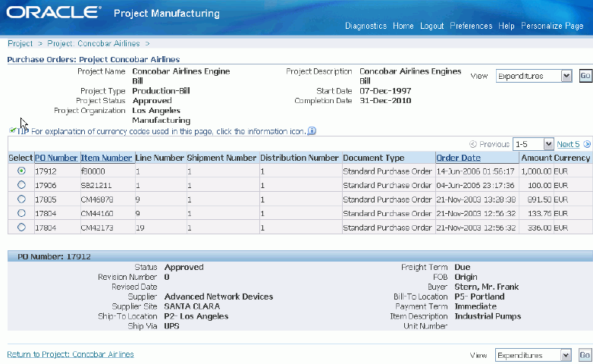Select the radio button for PO 17906
This screenshot has height=364, width=593.
[21, 184]
